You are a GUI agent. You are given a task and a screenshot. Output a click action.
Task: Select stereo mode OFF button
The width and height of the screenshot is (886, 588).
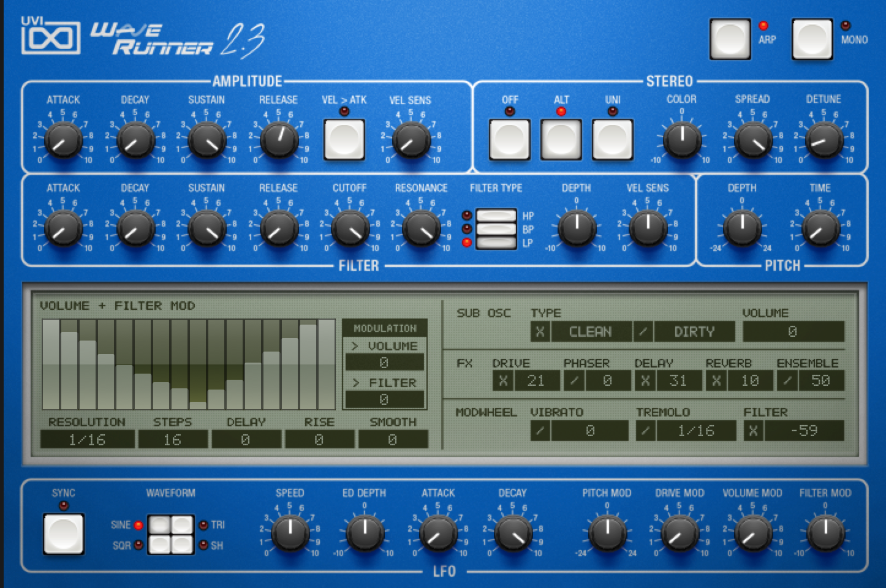pyautogui.click(x=509, y=139)
